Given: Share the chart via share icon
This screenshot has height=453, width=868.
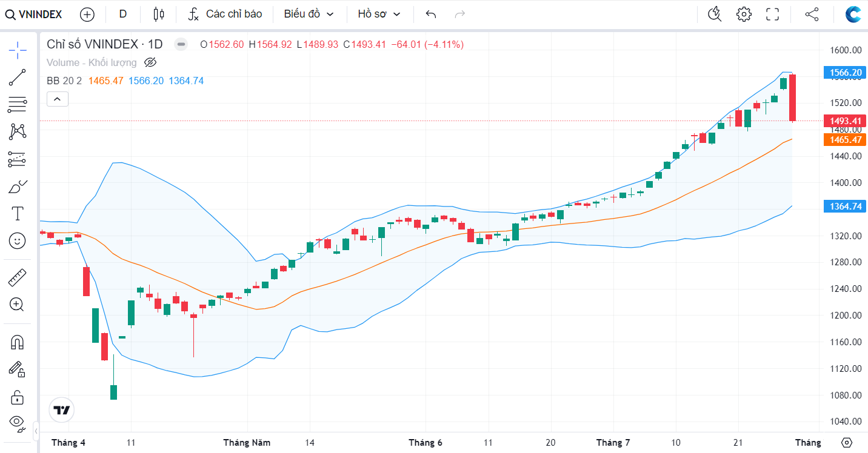Looking at the screenshot, I should [812, 14].
